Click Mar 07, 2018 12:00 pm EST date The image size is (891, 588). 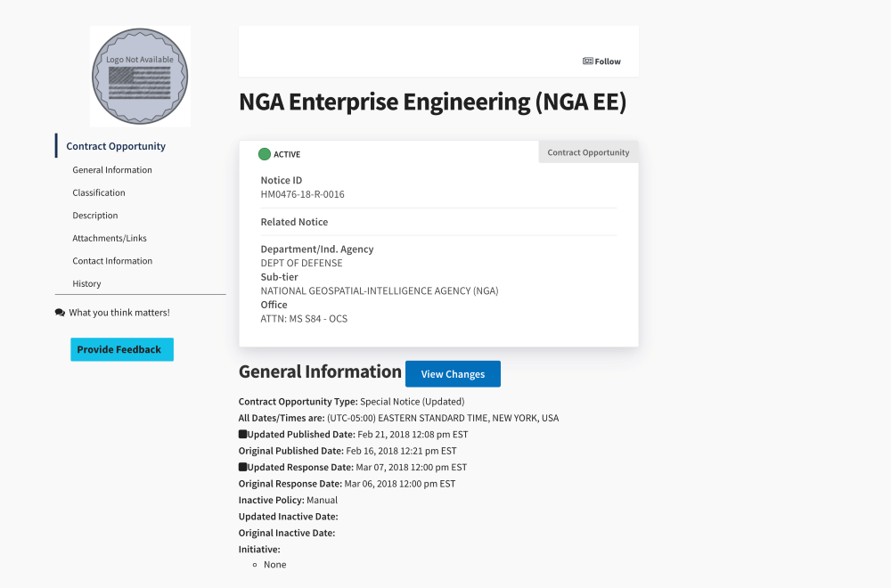click(x=412, y=468)
